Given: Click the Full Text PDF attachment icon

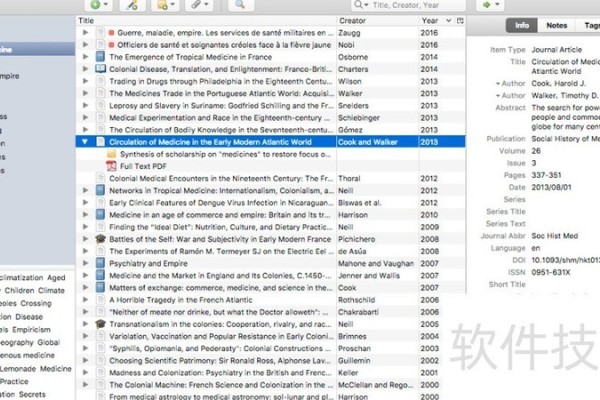Looking at the screenshot, I should [111, 166].
